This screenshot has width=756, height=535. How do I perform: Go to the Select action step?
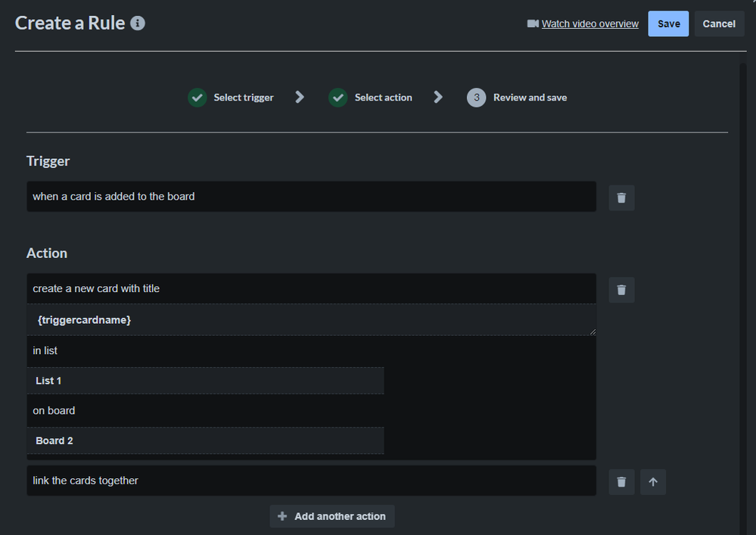tap(384, 98)
